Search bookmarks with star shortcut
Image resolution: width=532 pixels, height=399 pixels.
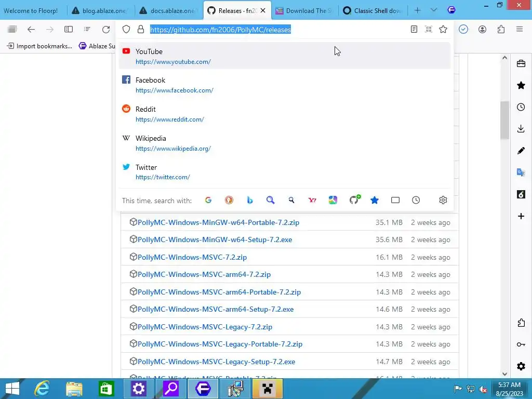pyautogui.click(x=375, y=200)
